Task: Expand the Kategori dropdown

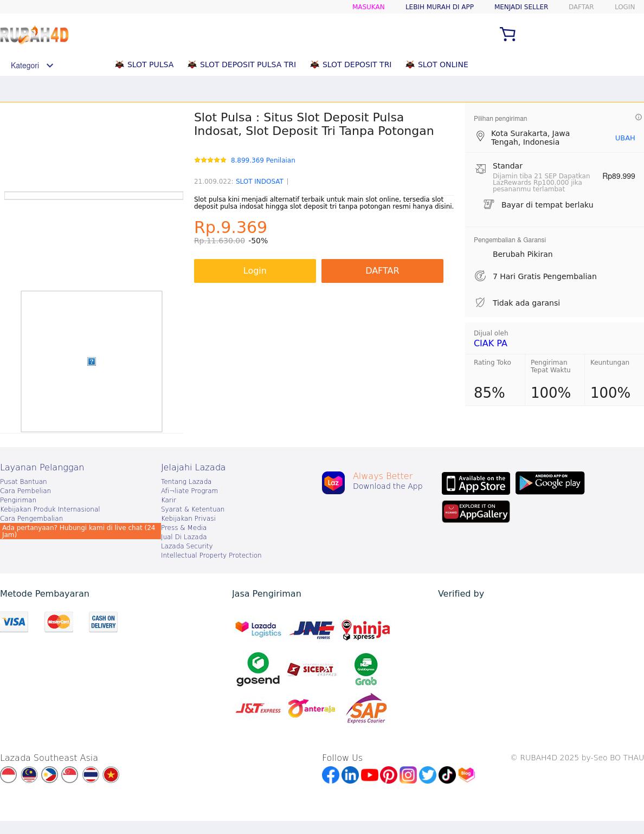Action: tap(32, 66)
